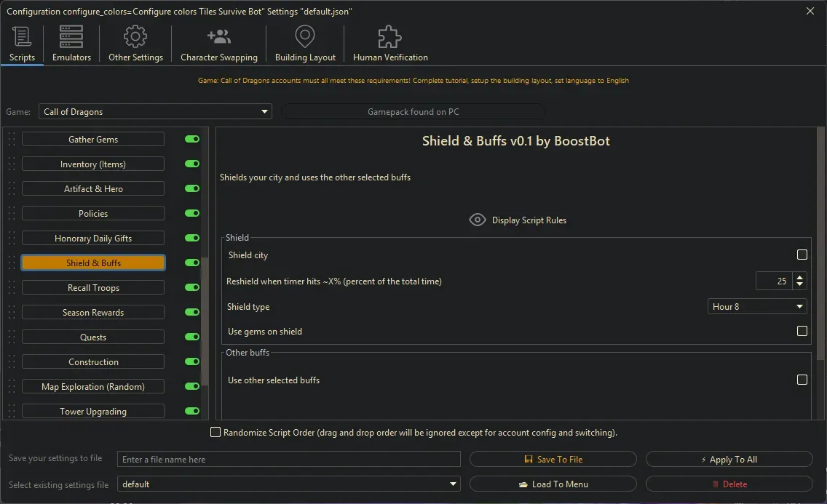The height and width of the screenshot is (504, 827).
Task: Click the Apply To All button
Action: [729, 459]
